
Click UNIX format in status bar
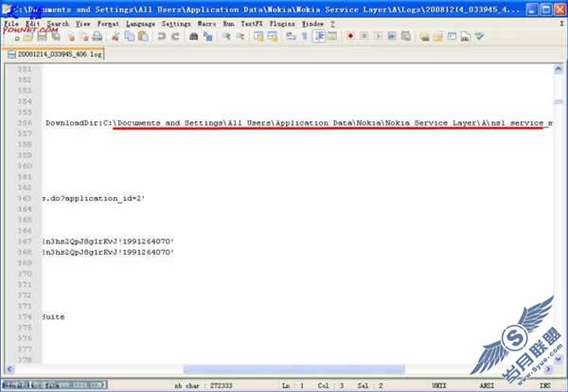click(439, 385)
